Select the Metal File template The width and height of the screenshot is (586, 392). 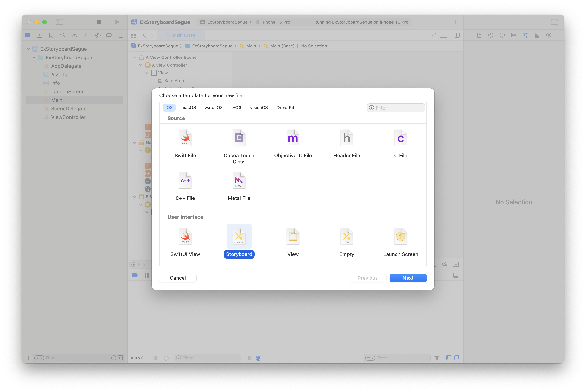point(239,186)
